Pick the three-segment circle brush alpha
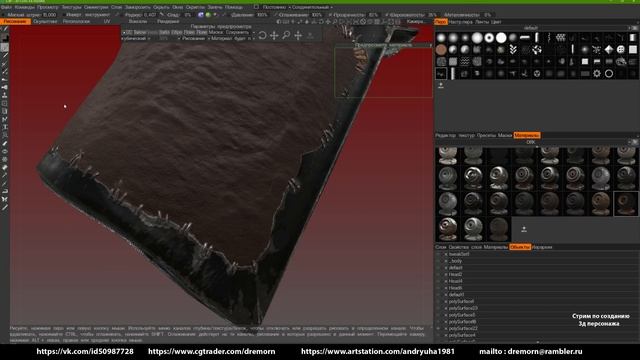The height and width of the screenshot is (360, 640). (537, 74)
